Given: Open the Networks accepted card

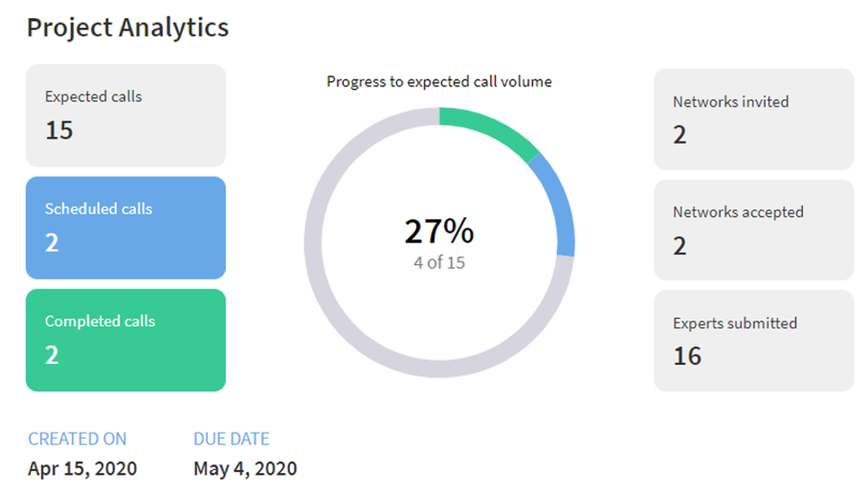Looking at the screenshot, I should pos(753,230).
